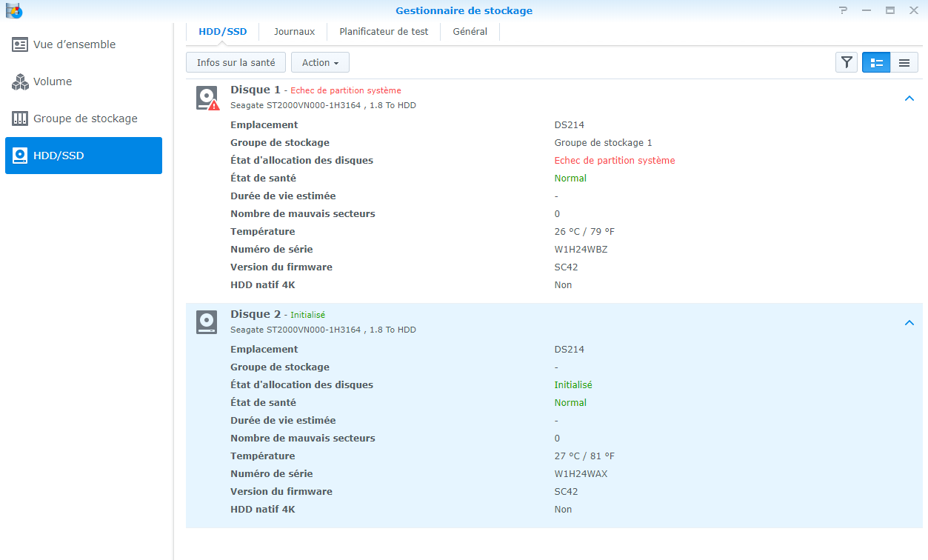Collapse Disque 2 details chevron
Screen dimensions: 928x560
[x=909, y=323]
